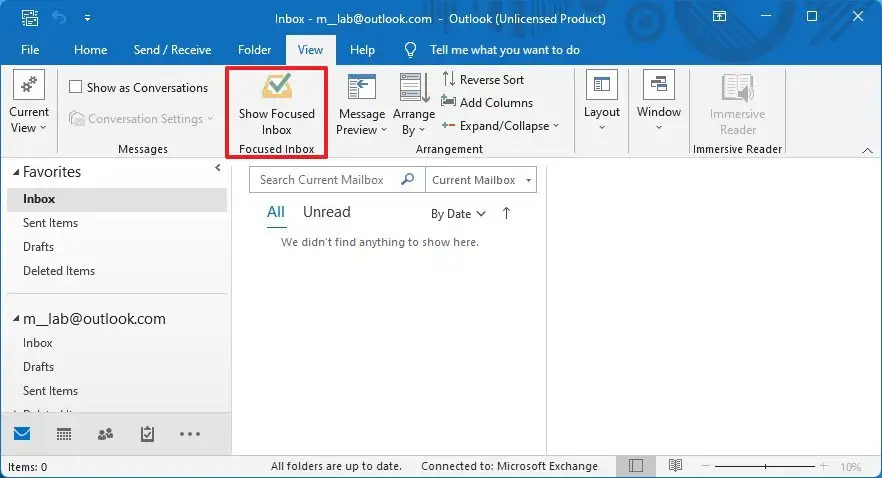Image resolution: width=882 pixels, height=478 pixels.
Task: Switch to Reading view in status bar
Action: click(x=676, y=466)
